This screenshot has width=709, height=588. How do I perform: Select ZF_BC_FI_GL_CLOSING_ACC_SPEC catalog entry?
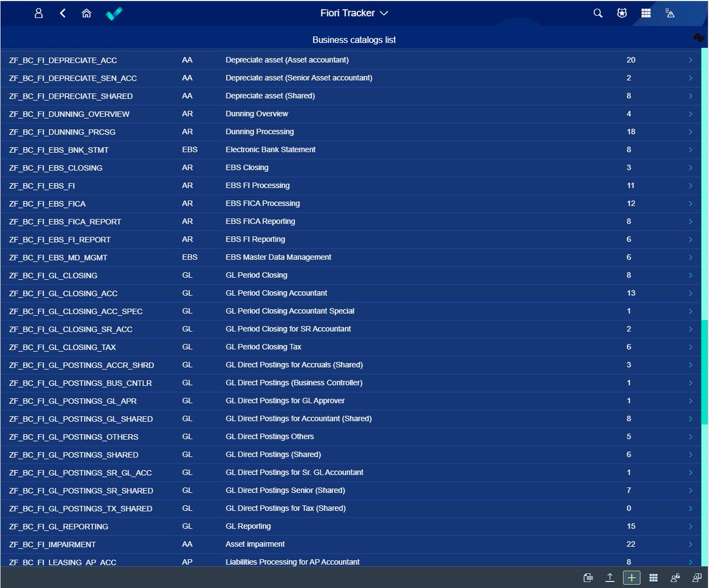(76, 311)
